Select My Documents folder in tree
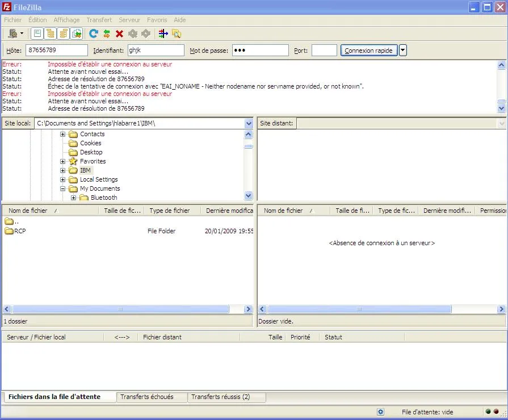This screenshot has height=420, width=508. 100,188
